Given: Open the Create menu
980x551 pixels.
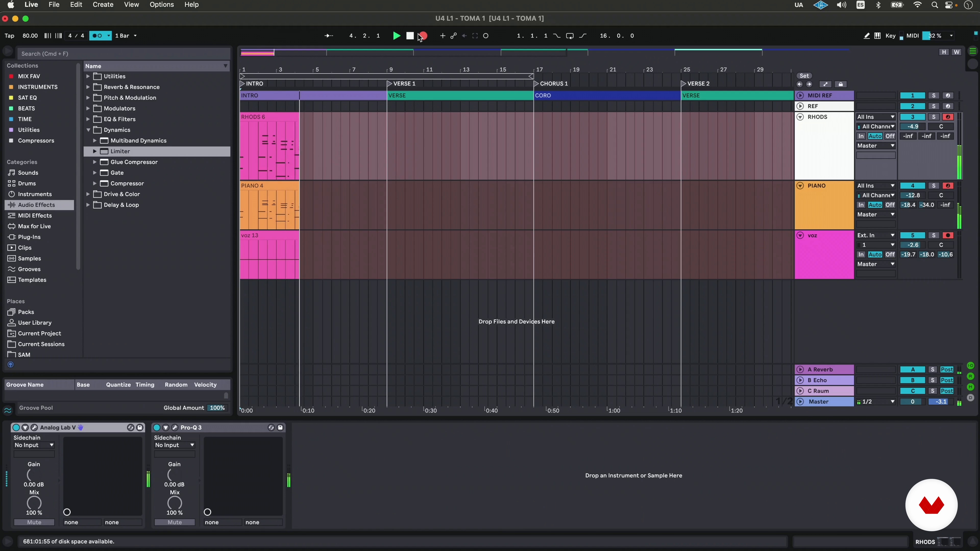Looking at the screenshot, I should pyautogui.click(x=103, y=5).
